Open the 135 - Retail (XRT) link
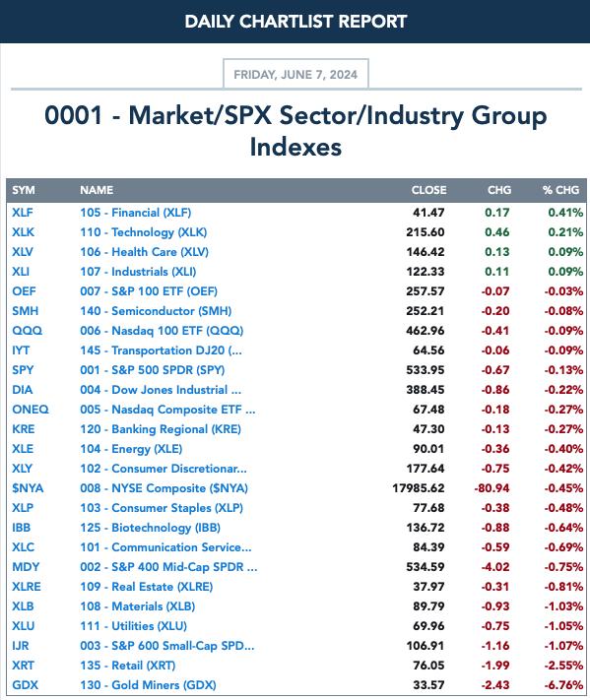590x700 pixels. click(128, 666)
